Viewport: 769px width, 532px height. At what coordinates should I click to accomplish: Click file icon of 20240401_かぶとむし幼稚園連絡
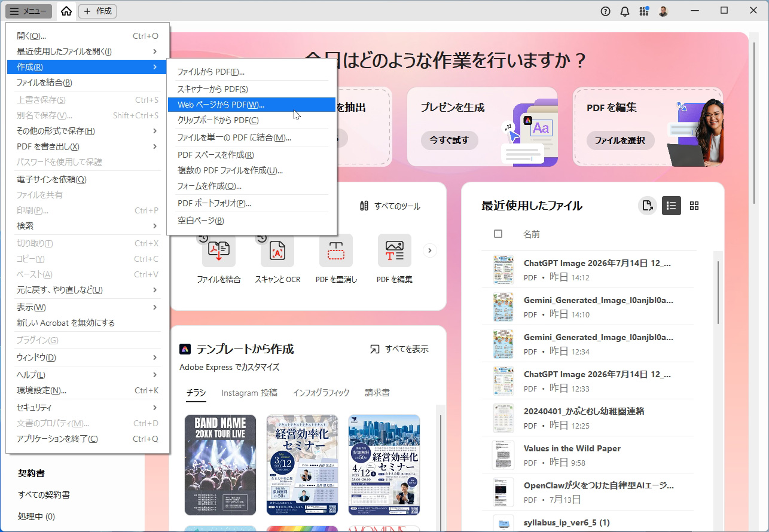click(503, 418)
